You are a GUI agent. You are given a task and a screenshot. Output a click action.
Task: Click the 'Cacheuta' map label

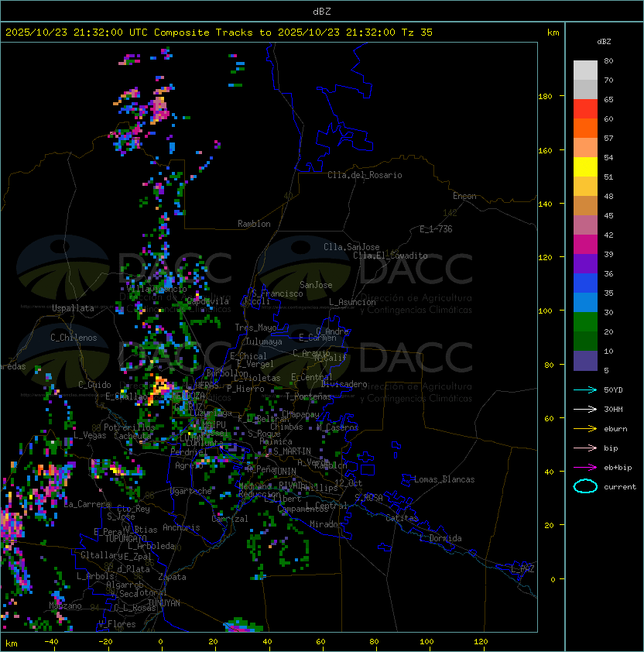[132, 436]
